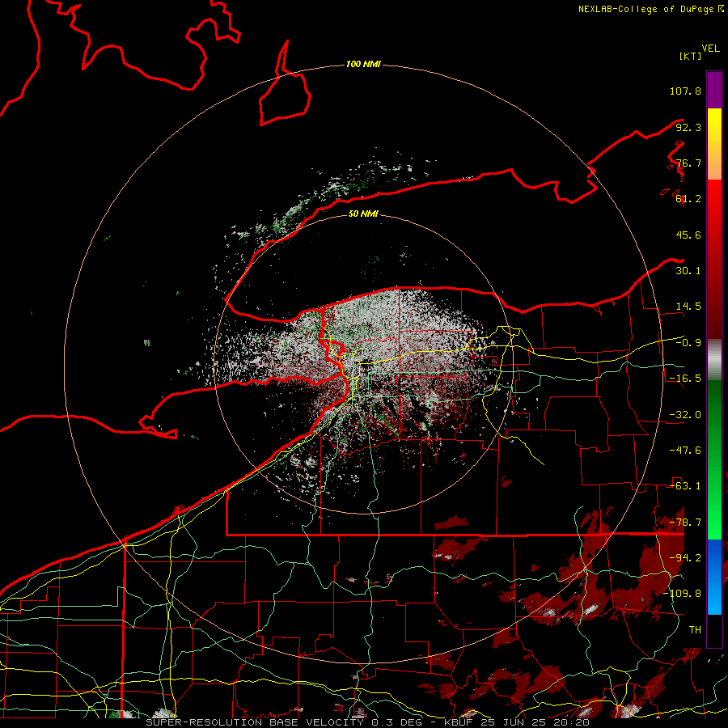Image resolution: width=728 pixels, height=728 pixels.
Task: Select the VEL legend title
Action: (710, 49)
